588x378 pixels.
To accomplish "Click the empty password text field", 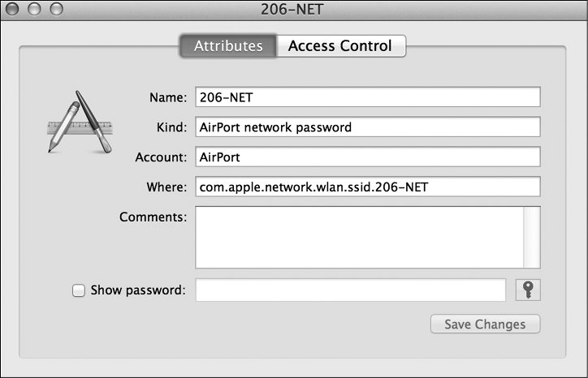I will [350, 290].
